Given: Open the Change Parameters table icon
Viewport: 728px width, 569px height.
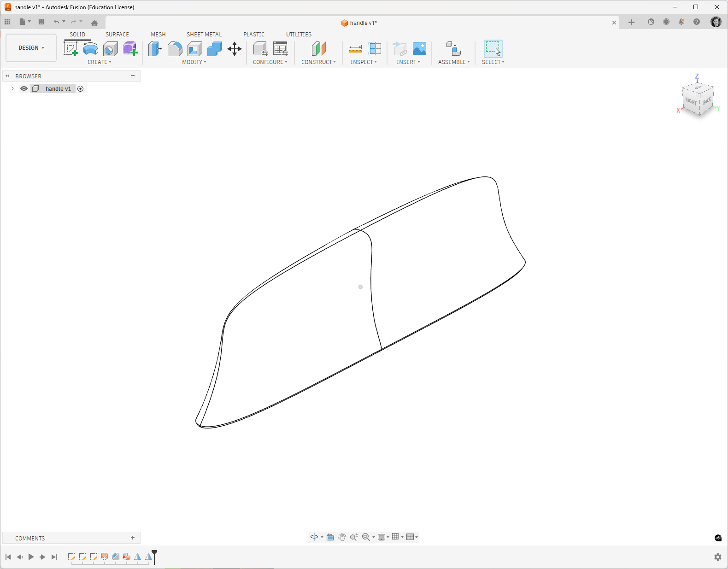Looking at the screenshot, I should click(x=280, y=48).
